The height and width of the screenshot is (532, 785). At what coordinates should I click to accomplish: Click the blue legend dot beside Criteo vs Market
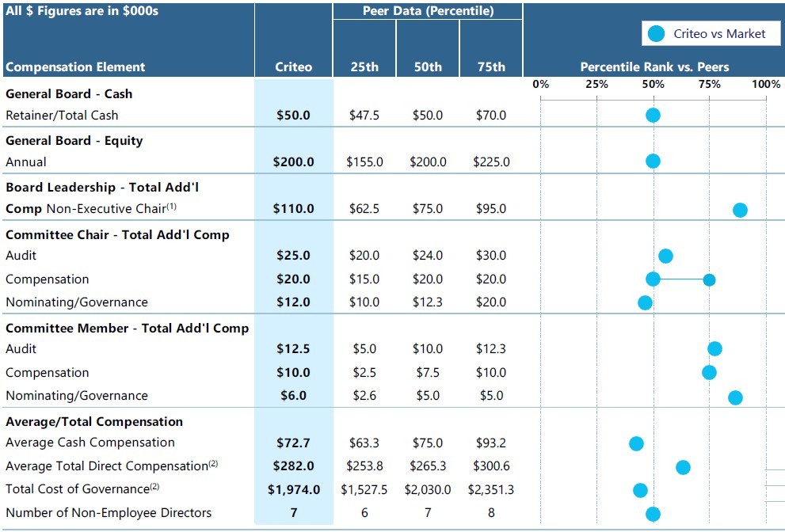(656, 33)
